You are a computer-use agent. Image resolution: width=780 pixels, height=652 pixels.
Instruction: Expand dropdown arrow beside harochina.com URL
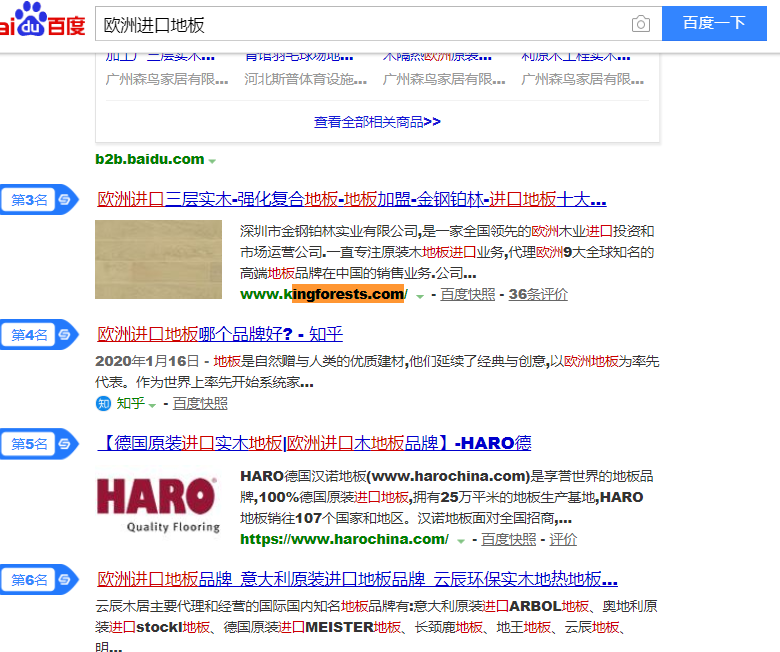pyautogui.click(x=461, y=541)
